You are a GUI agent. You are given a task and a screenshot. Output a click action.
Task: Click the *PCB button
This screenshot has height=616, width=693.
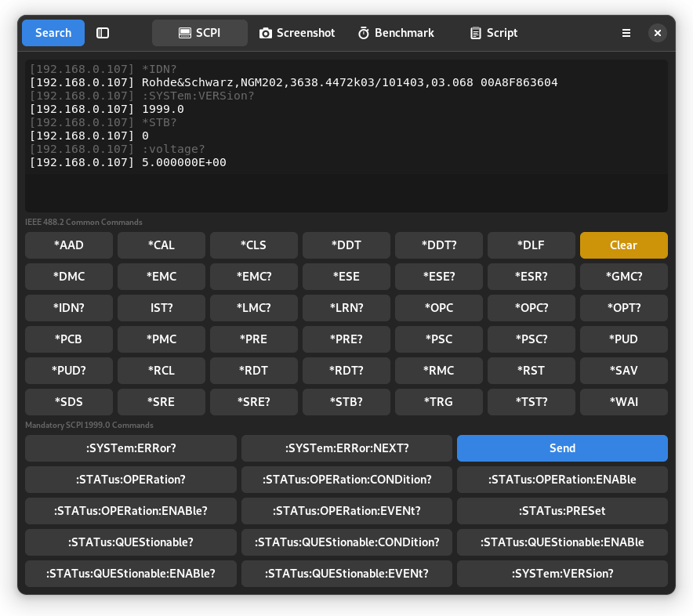click(69, 339)
